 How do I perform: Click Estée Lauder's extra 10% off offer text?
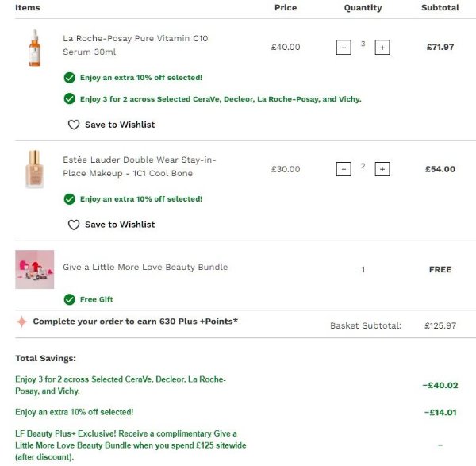(x=141, y=199)
